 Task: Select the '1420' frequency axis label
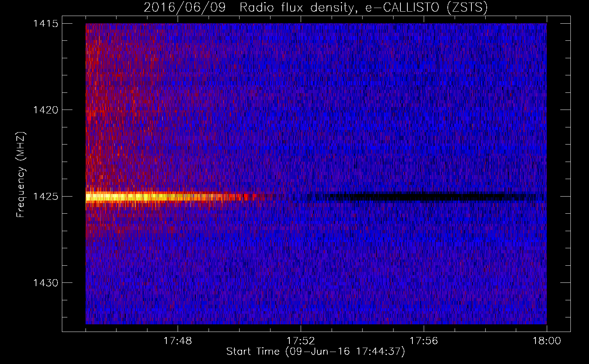pos(46,110)
